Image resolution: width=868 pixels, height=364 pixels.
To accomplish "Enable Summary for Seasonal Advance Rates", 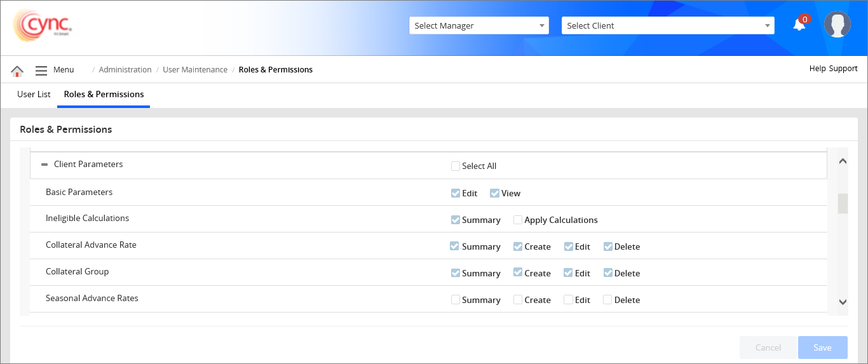I will 456,300.
